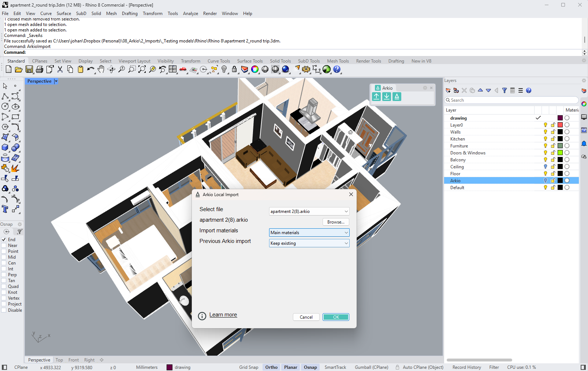Toggle visibility bulb of Kitchen layer

point(545,139)
